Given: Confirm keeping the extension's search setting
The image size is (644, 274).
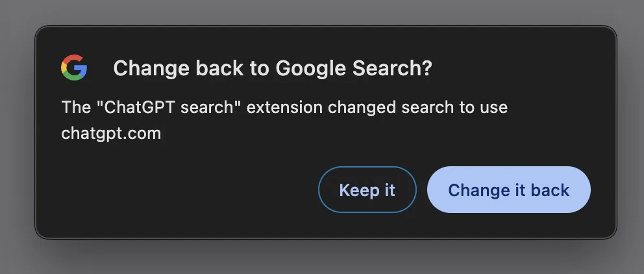Looking at the screenshot, I should (367, 190).
